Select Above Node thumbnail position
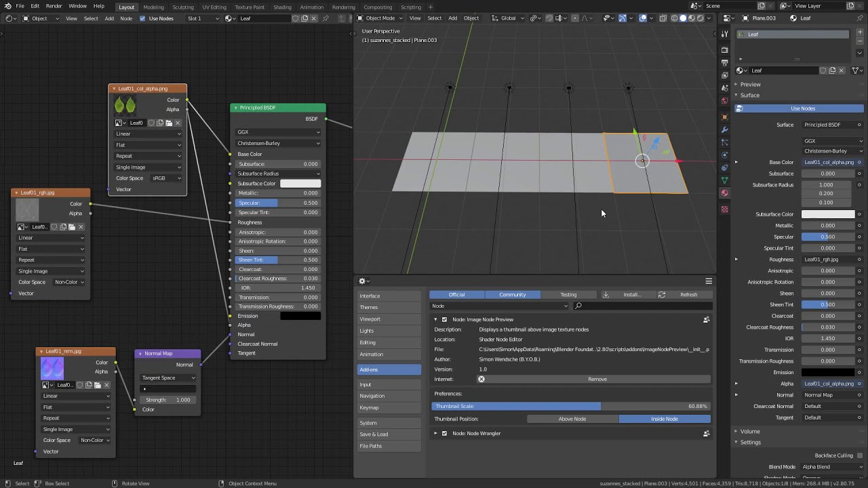This screenshot has height=488, width=868. tap(572, 419)
